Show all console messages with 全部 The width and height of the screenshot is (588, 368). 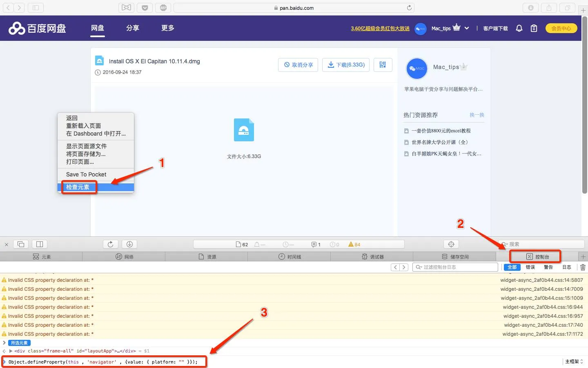coord(512,267)
